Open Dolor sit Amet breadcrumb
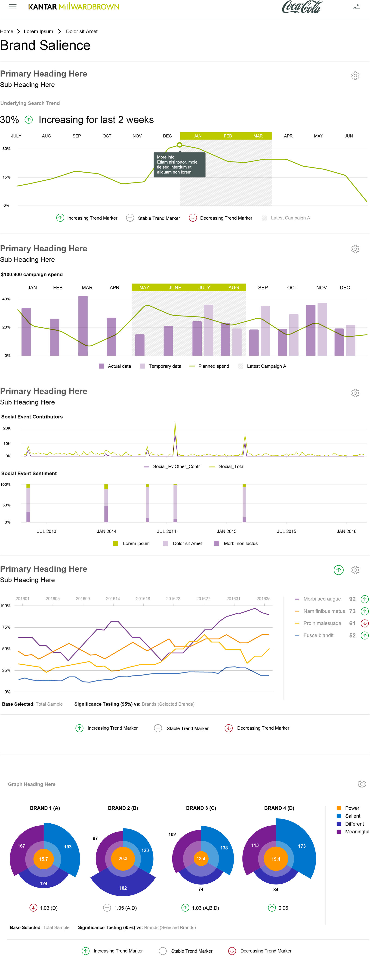The height and width of the screenshot is (980, 370). (82, 32)
